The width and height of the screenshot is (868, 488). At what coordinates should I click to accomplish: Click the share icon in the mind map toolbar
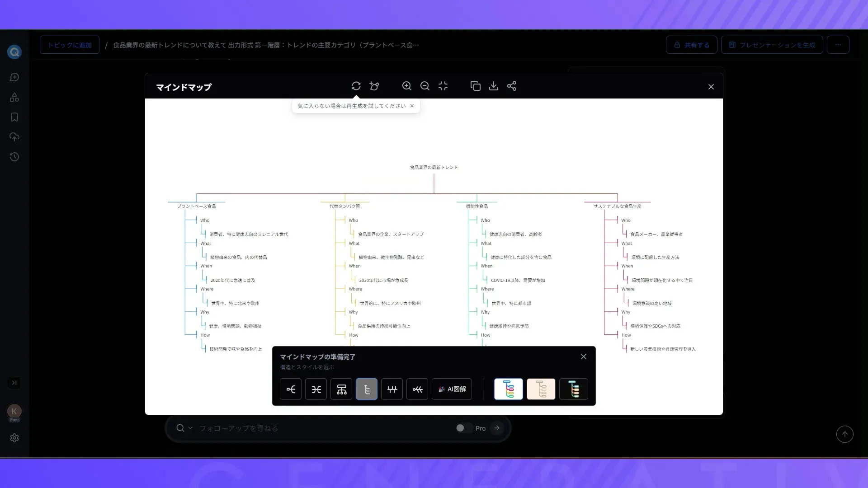click(x=512, y=86)
